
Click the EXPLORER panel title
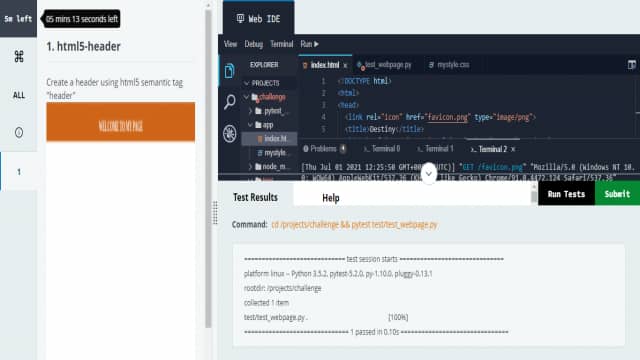pos(264,65)
